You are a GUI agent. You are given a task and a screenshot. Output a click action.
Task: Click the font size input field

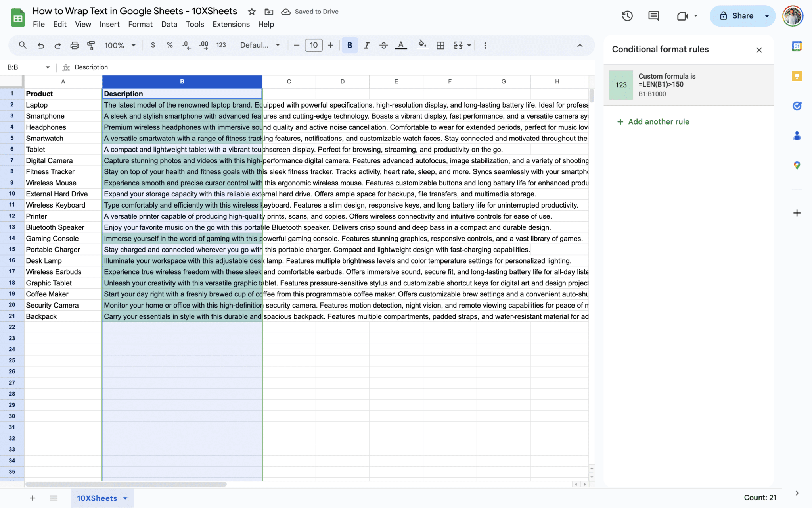[314, 45]
